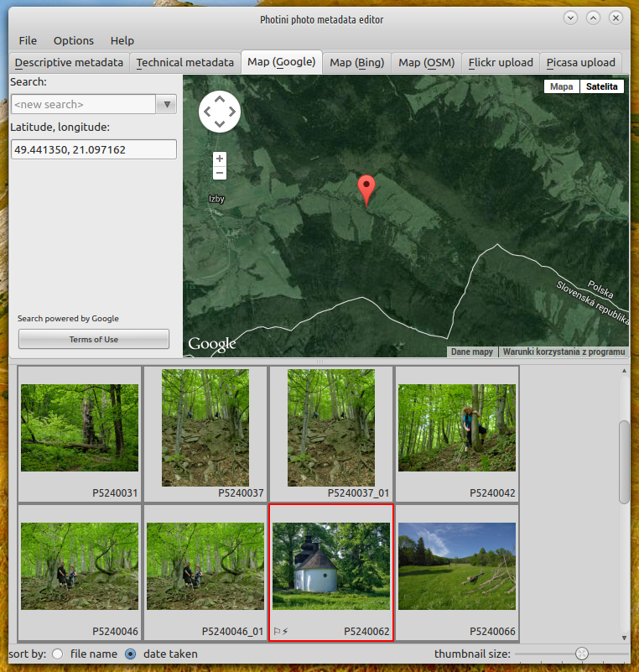
Task: Click the Slovenská republika label on map
Action: click(x=592, y=303)
